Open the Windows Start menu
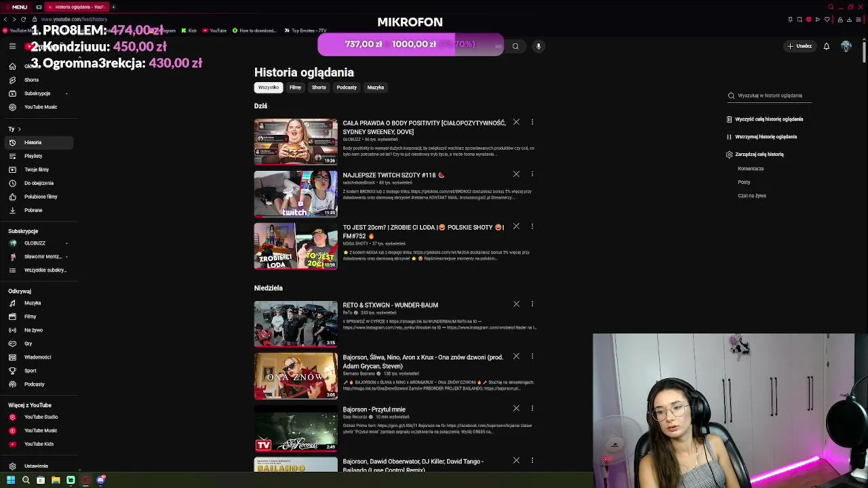Viewport: 868px width, 488px height. 11,480
